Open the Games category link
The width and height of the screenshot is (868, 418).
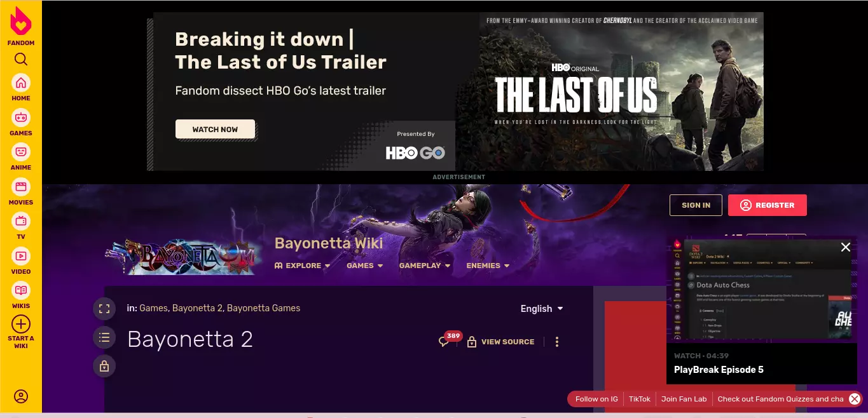(153, 308)
